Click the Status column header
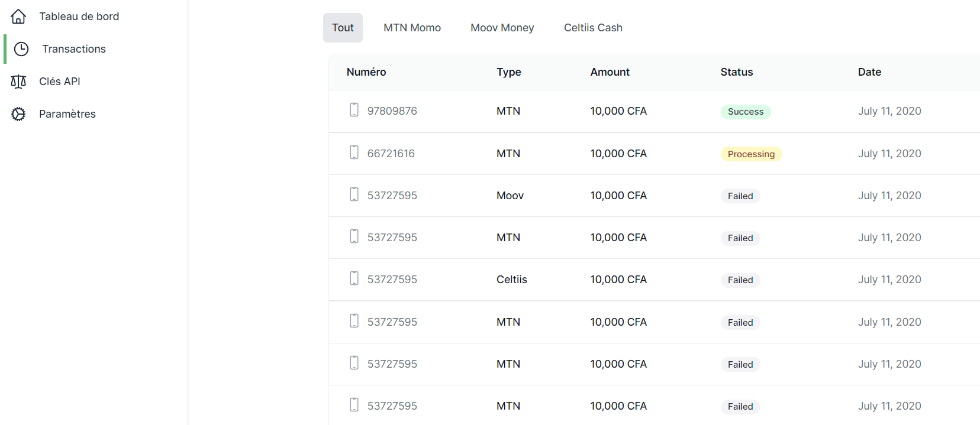980x425 pixels. (x=737, y=72)
